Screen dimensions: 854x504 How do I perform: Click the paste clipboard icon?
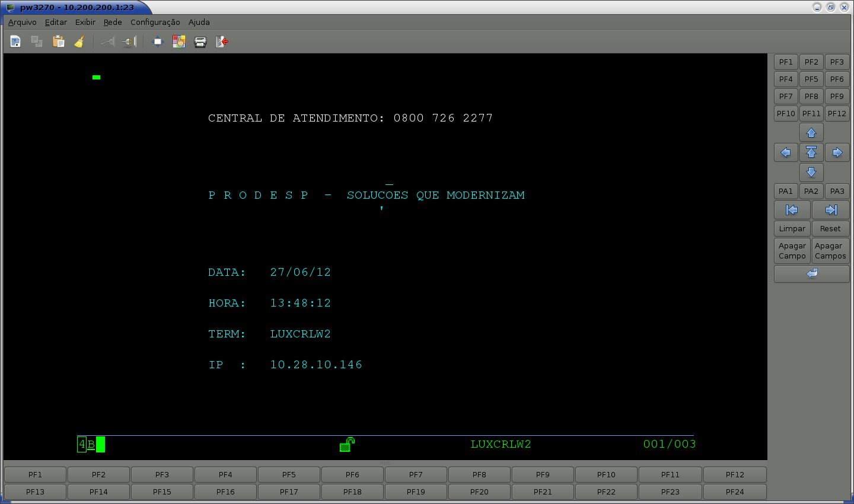click(58, 42)
